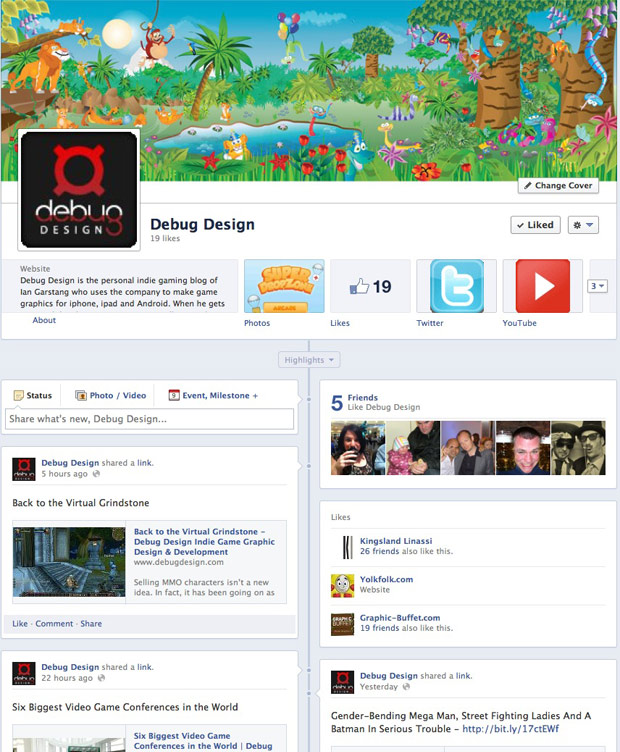
Task: Open the 22 hours ago timestamp
Action: [67, 678]
